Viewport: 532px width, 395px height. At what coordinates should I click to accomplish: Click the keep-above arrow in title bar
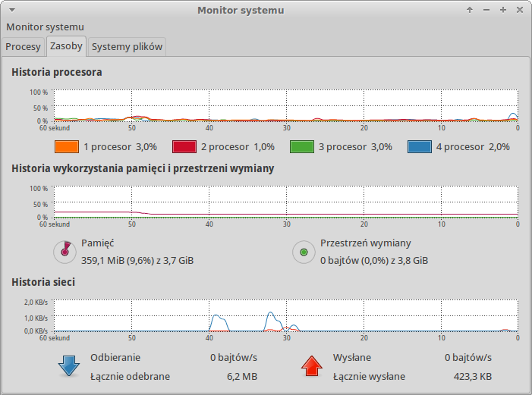[470, 10]
